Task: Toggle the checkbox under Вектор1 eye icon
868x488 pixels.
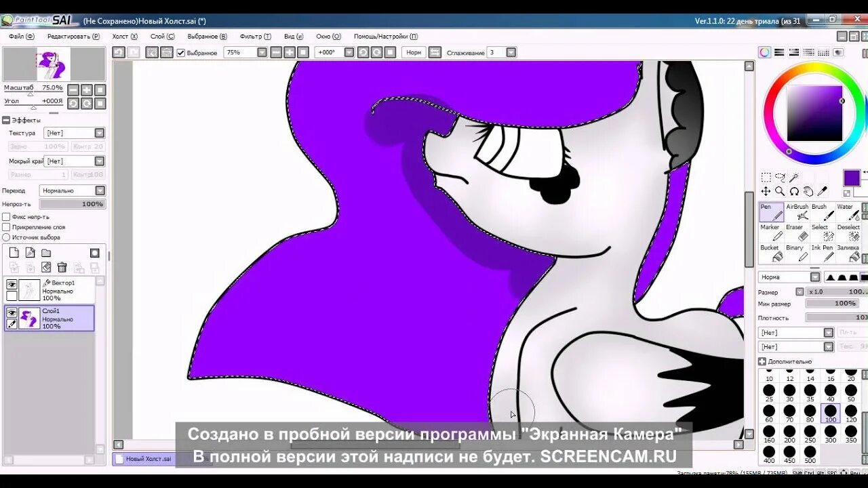Action: click(x=12, y=296)
